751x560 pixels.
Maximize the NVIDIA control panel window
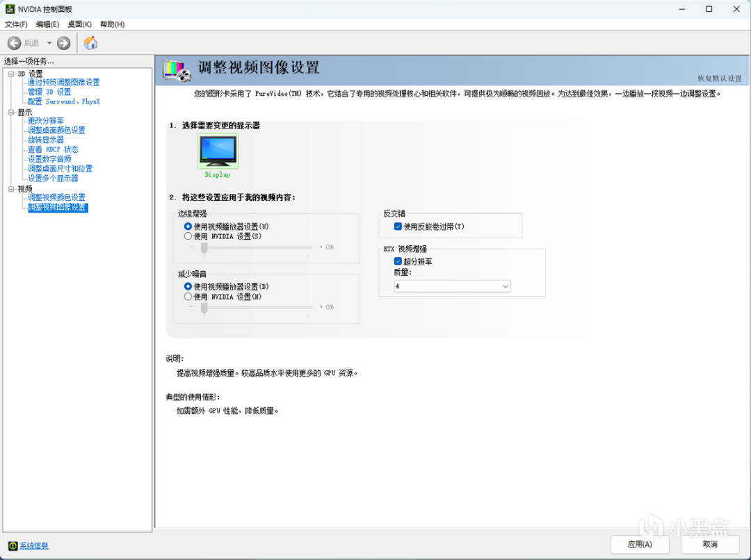709,9
